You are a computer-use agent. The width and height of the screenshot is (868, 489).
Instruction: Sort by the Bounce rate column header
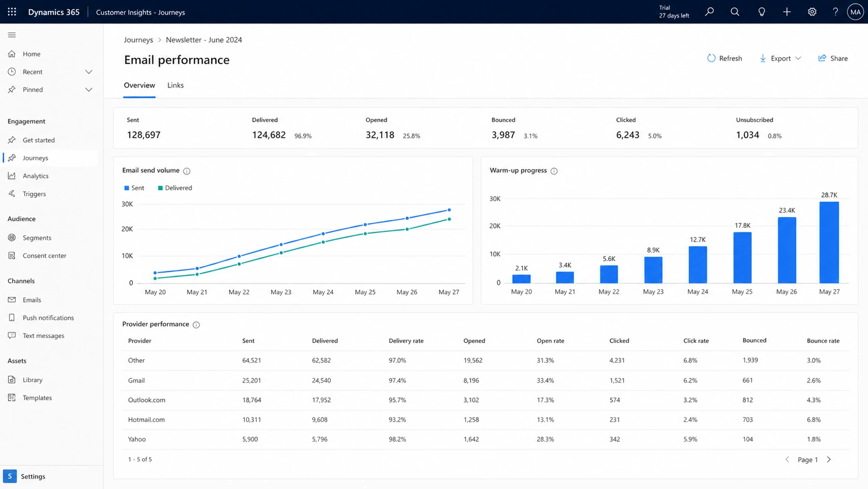(823, 341)
